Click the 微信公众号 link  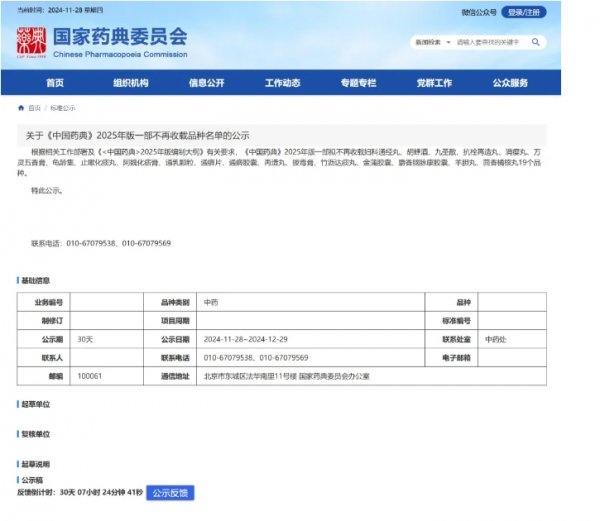(479, 12)
